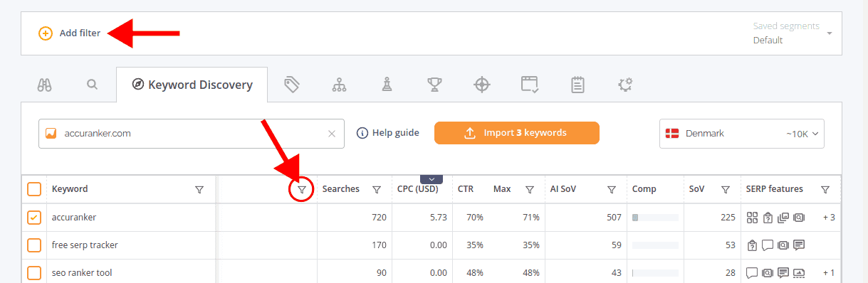Open the hierarchy tree icon tab
This screenshot has width=868, height=283.
[x=339, y=85]
